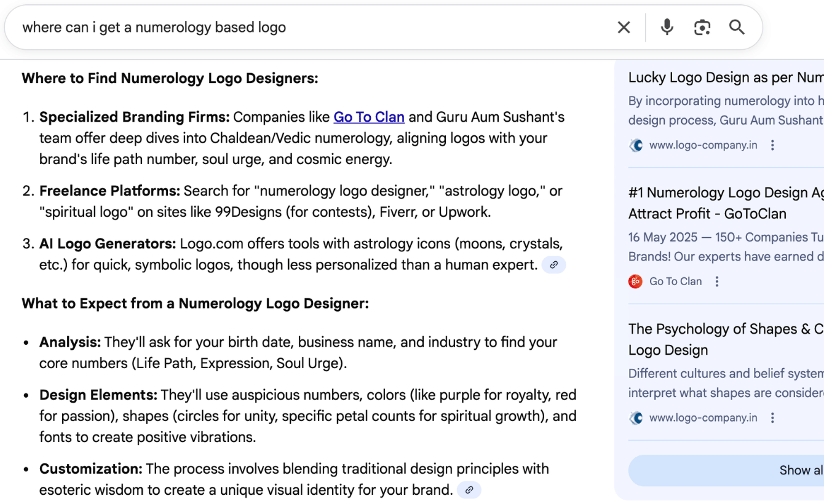Click the favicon beside the Psychology of Shapes result

pos(635,417)
